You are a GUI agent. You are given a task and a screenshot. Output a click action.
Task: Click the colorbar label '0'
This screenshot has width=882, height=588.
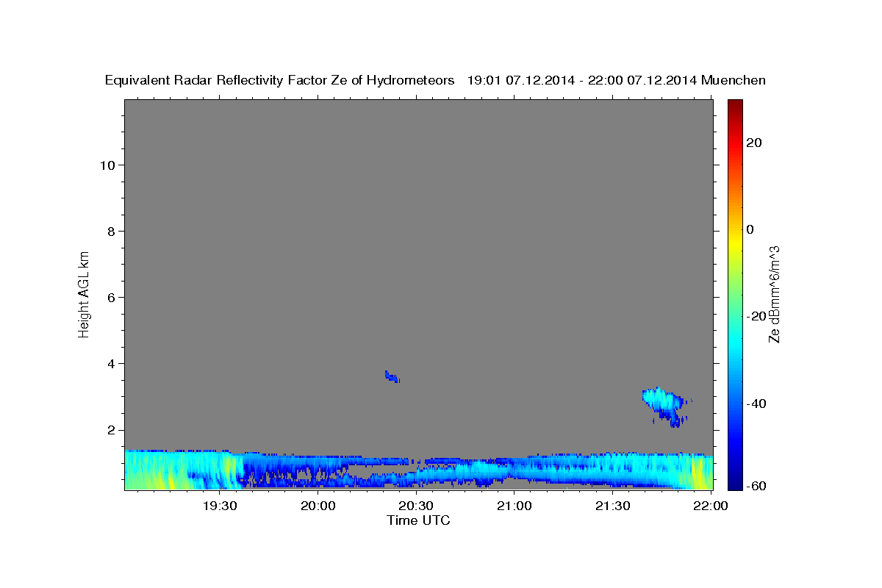[750, 229]
